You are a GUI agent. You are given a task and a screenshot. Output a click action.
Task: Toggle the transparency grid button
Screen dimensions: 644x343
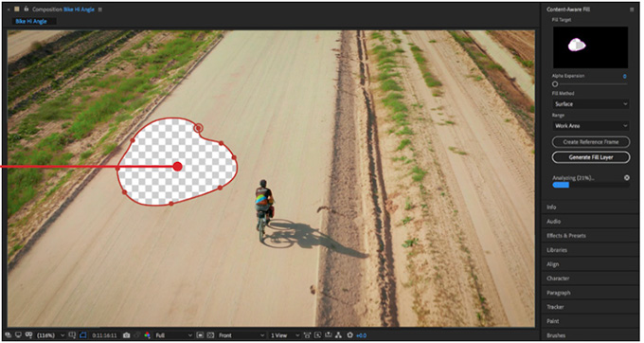(210, 335)
